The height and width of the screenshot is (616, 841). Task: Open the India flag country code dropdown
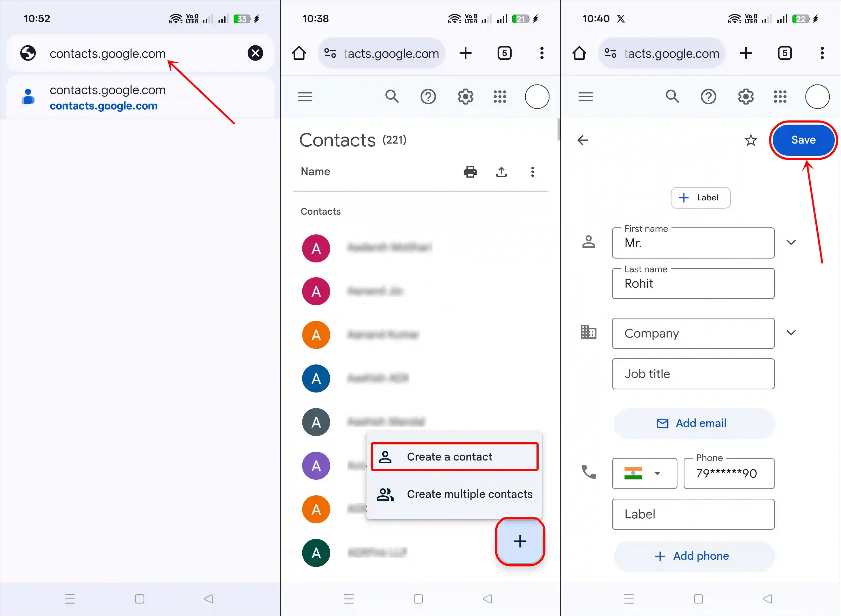pyautogui.click(x=644, y=473)
